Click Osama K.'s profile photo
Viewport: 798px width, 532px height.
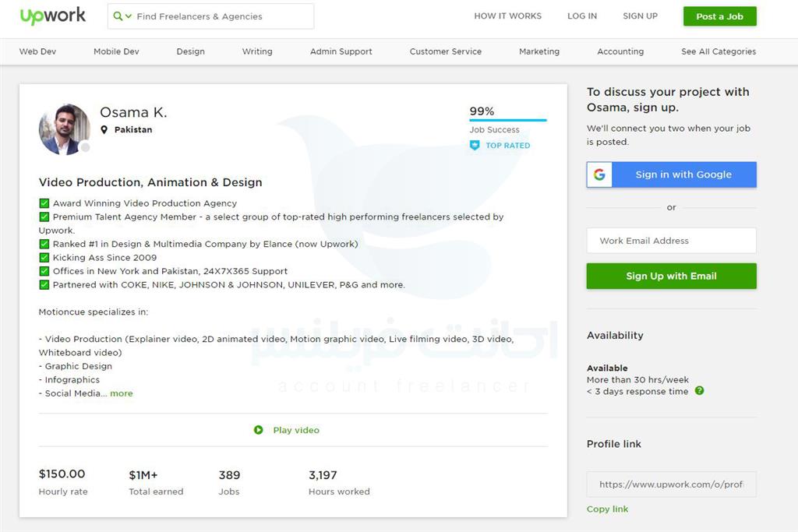click(x=64, y=129)
